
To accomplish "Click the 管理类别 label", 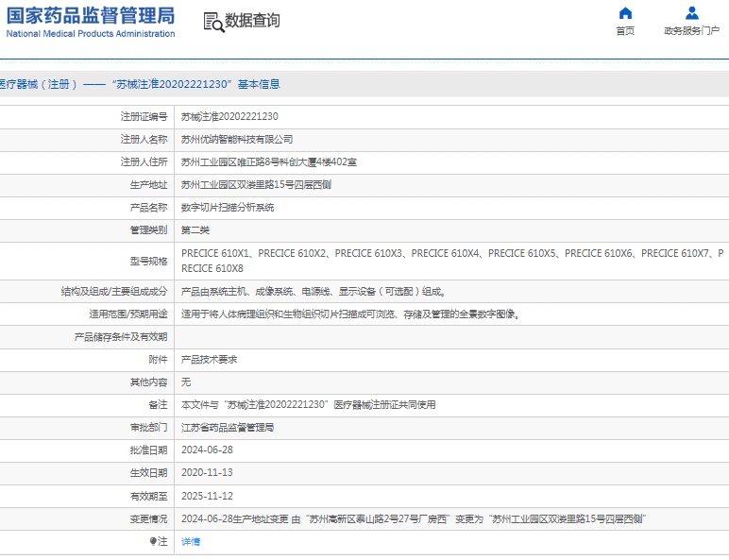I will (149, 230).
